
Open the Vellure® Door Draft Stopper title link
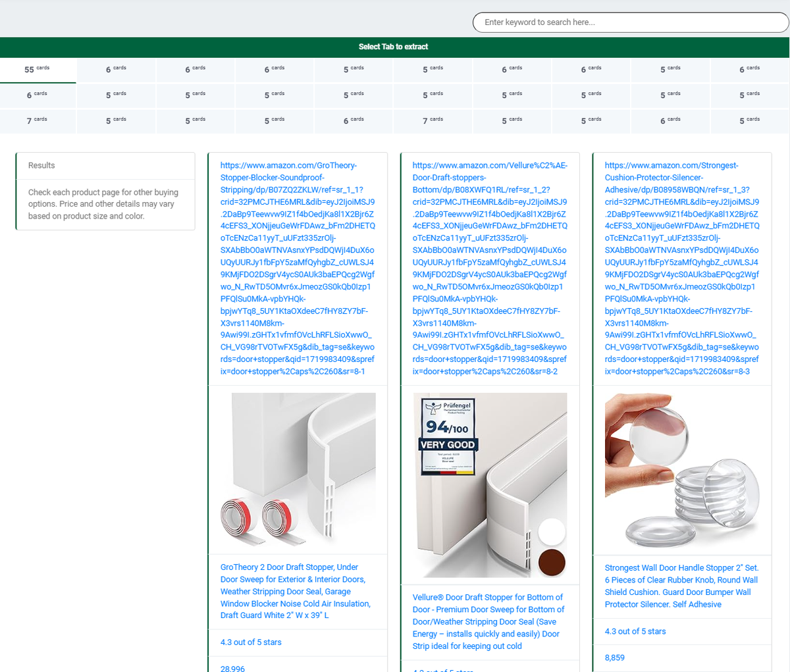(488, 621)
